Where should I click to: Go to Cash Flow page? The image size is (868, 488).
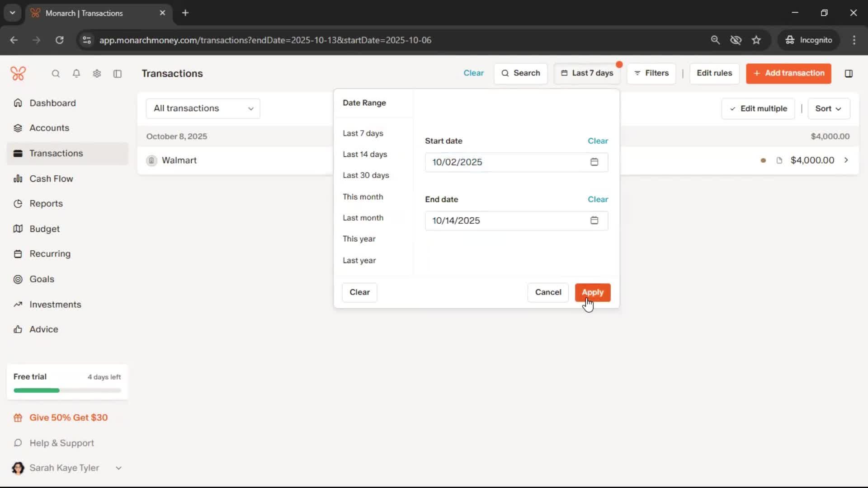(51, 178)
